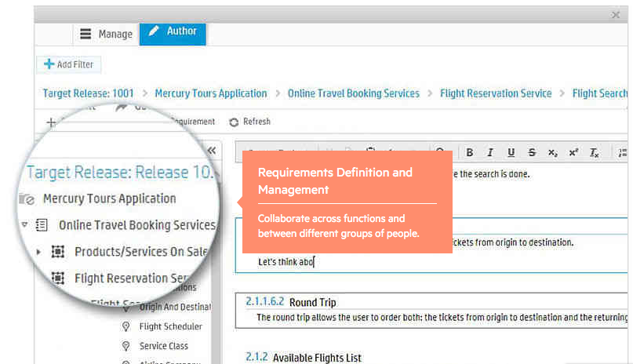
Task: Select Mercury Tours Application tree node
Action: 109,198
